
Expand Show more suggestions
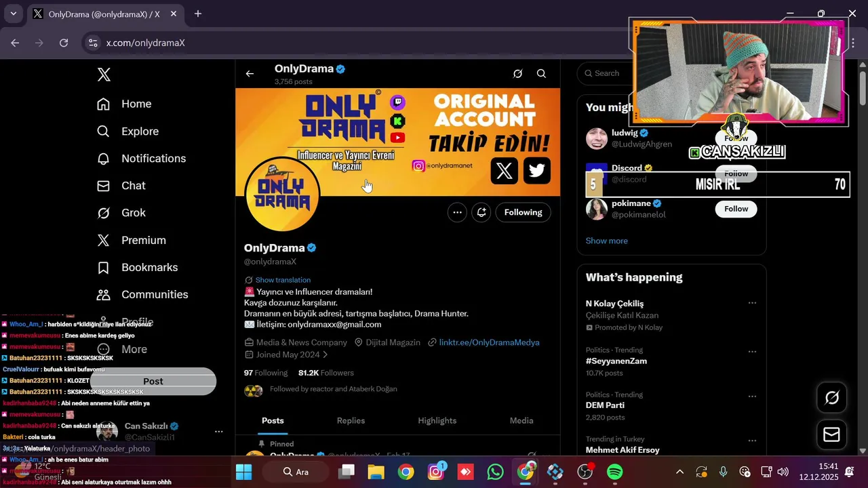[x=606, y=241]
